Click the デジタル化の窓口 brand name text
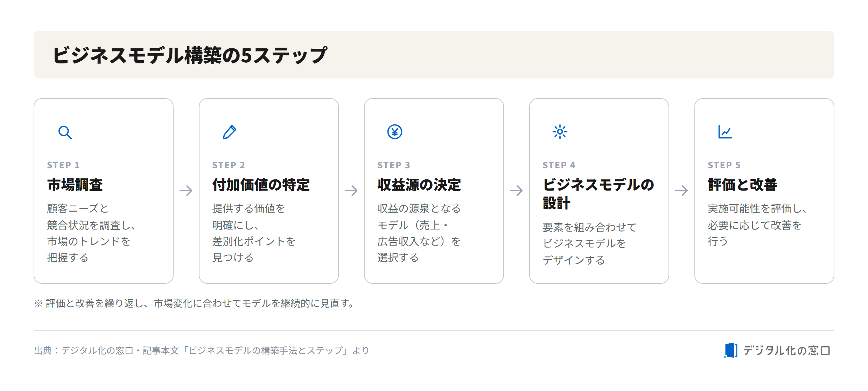Viewport: 868px width, 391px height. 786,350
